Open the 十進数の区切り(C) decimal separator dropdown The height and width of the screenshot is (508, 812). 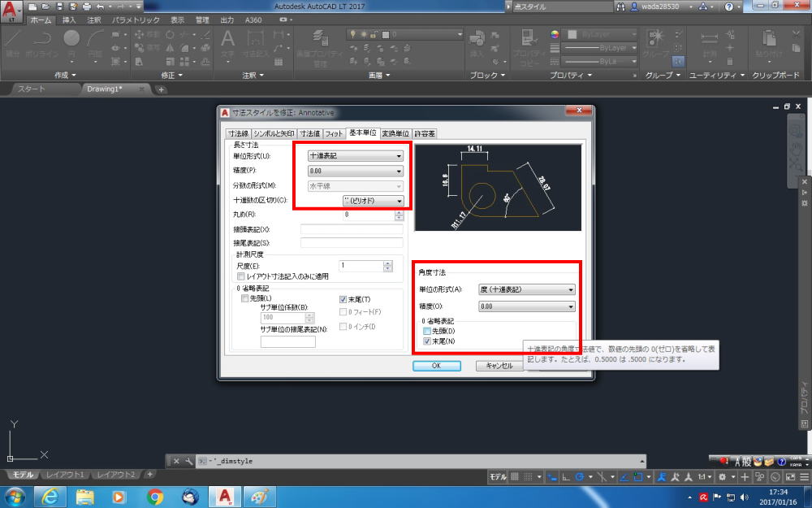pyautogui.click(x=373, y=201)
